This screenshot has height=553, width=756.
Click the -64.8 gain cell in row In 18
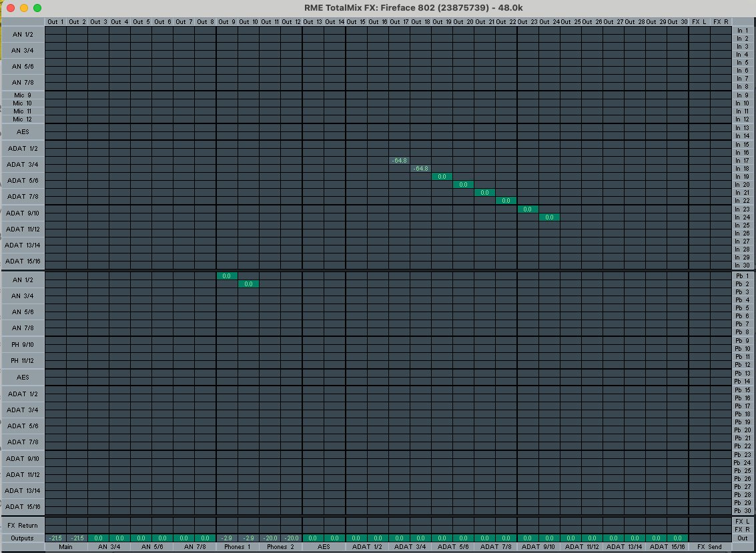coord(420,169)
